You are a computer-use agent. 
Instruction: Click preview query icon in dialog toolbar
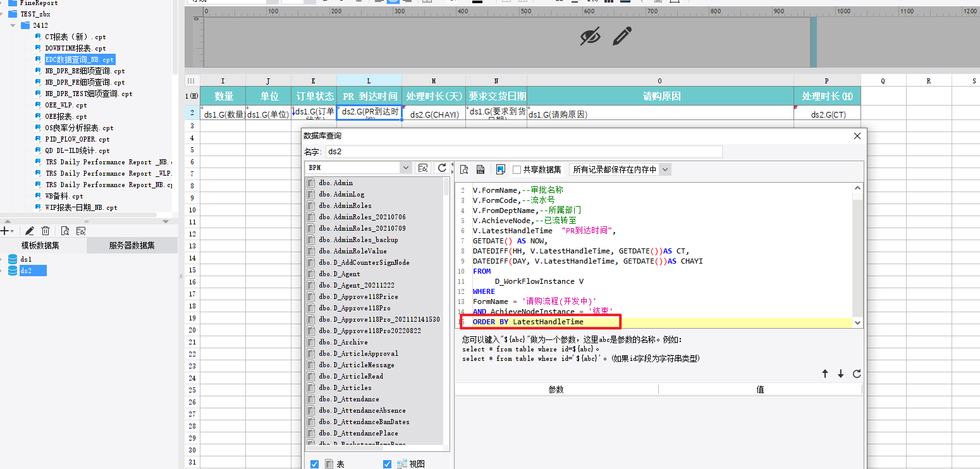pyautogui.click(x=464, y=169)
